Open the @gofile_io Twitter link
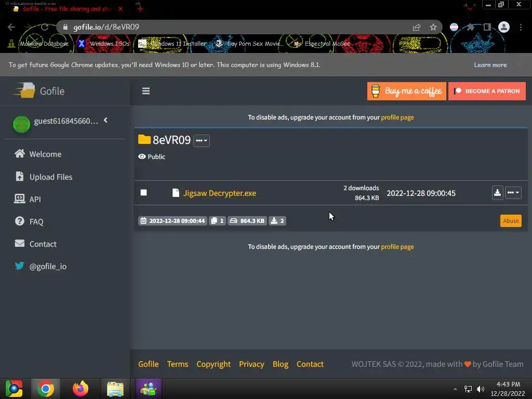The width and height of the screenshot is (532, 399). click(x=41, y=267)
